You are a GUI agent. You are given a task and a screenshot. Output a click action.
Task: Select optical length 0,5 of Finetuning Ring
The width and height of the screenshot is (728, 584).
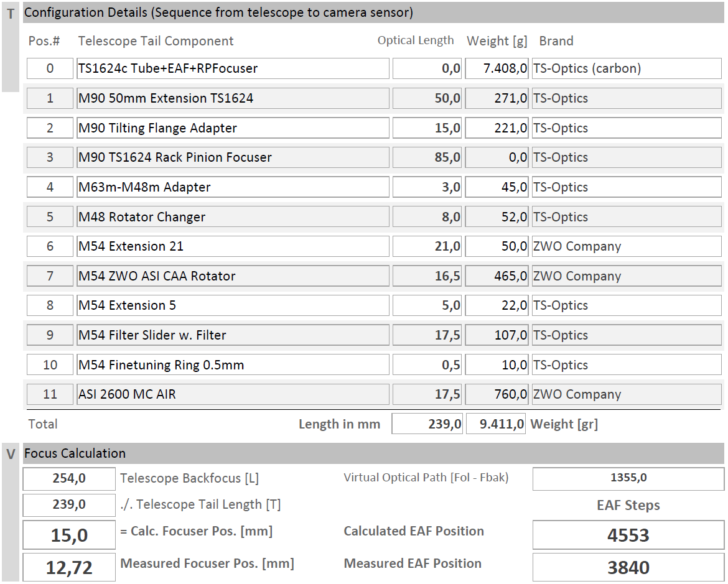(427, 365)
